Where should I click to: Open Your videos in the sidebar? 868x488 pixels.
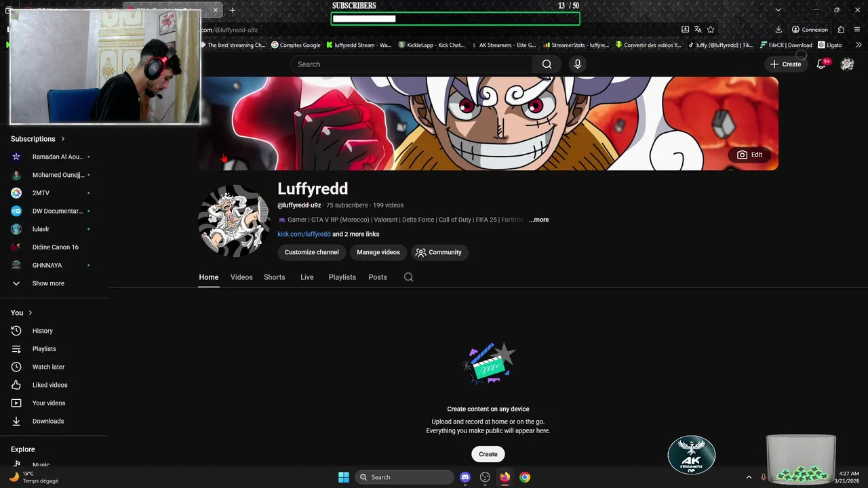(x=54, y=403)
